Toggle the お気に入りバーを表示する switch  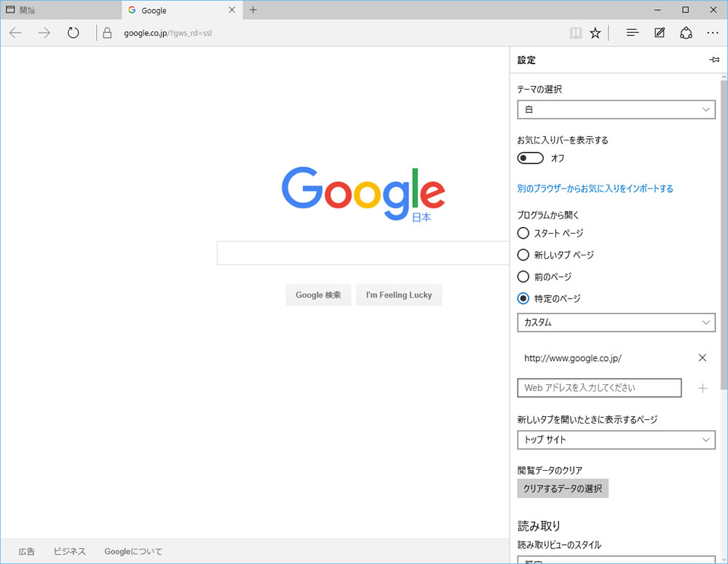(x=530, y=159)
